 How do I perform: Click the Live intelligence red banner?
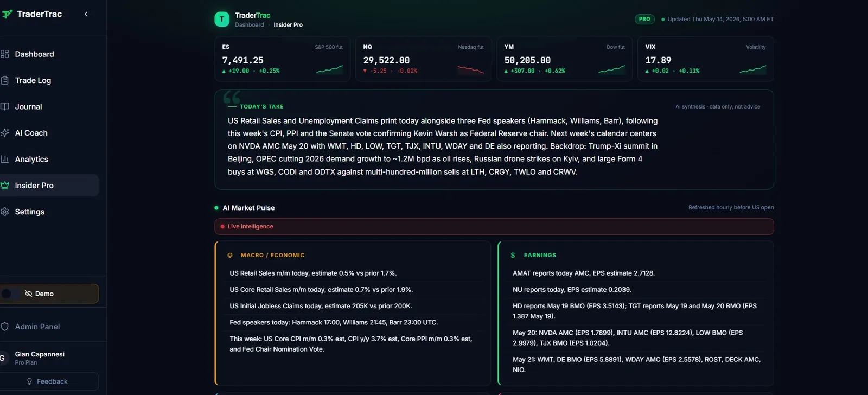click(x=494, y=227)
